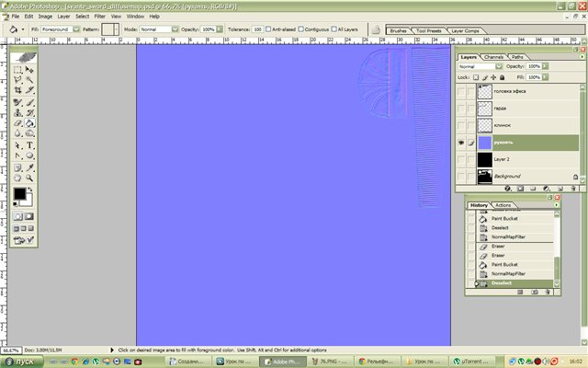
Task: Open the Brushes tab in palette well
Action: coord(398,30)
